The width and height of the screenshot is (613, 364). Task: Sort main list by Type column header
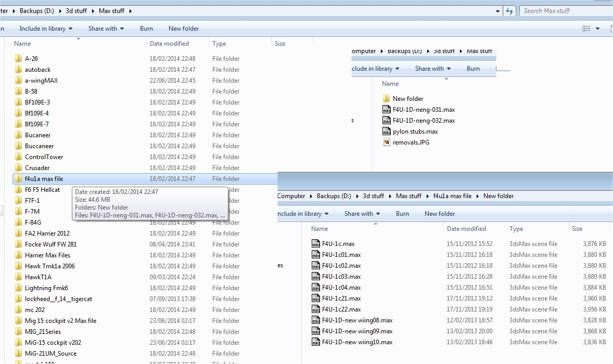point(219,44)
